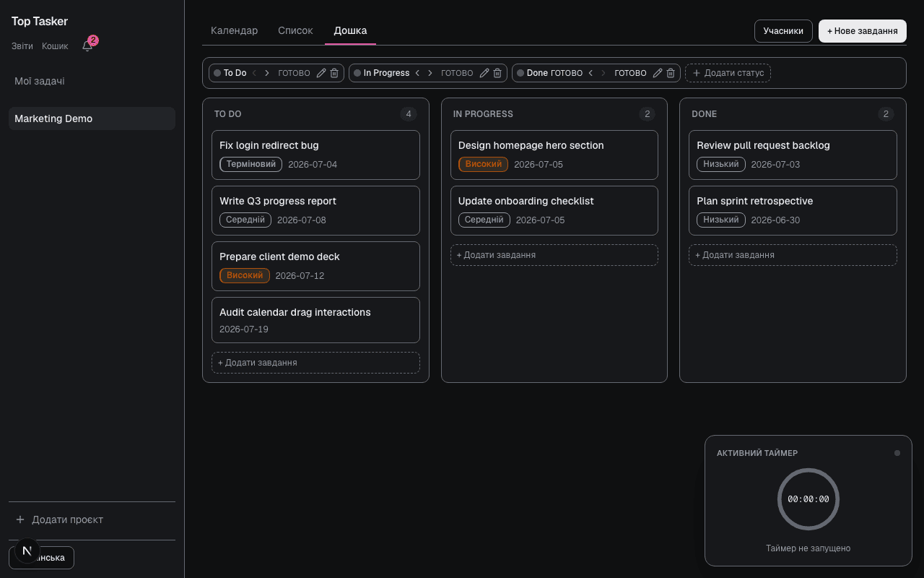The height and width of the screenshot is (578, 924).
Task: Switch to the Список tab
Action: point(295,31)
